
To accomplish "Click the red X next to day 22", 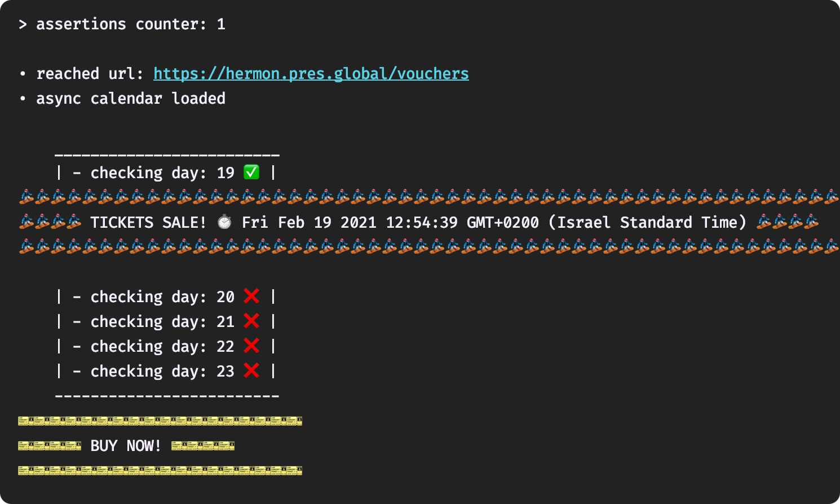I will [x=251, y=346].
